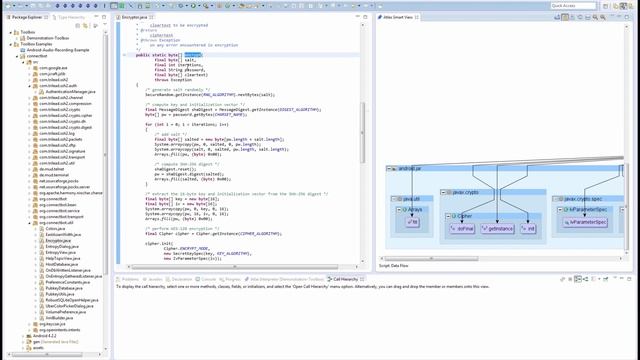Select EntropyDialog.java in the tree
This screenshot has height=360, width=640.
pyautogui.click(x=62, y=247)
